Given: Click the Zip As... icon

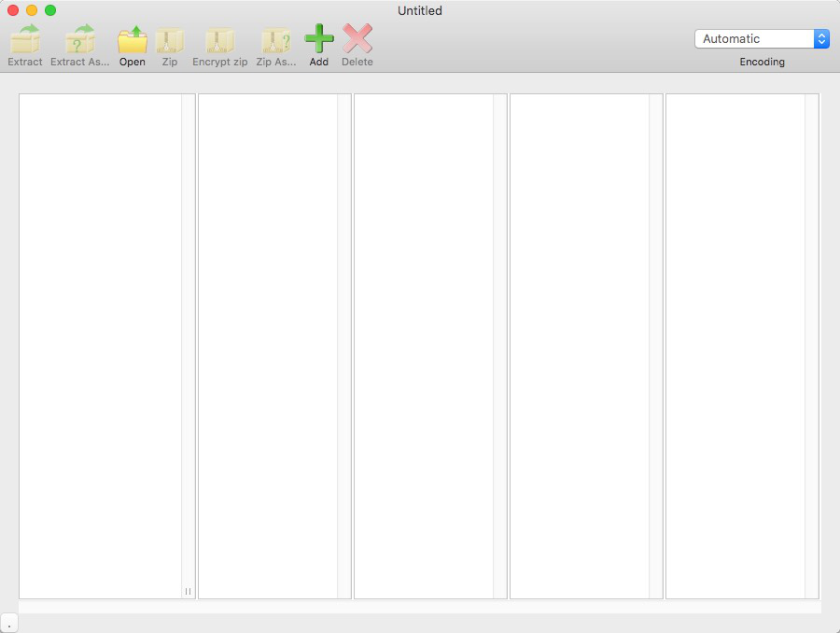Looking at the screenshot, I should click(276, 40).
